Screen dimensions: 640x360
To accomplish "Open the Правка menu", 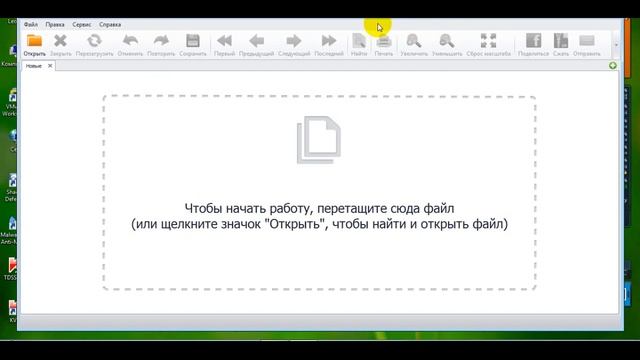I will [x=55, y=24].
